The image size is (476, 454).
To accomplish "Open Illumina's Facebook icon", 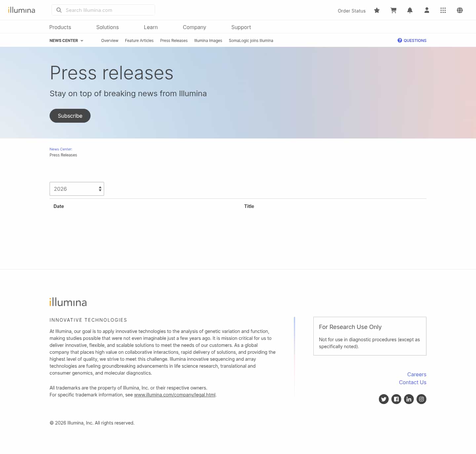I will (x=396, y=399).
